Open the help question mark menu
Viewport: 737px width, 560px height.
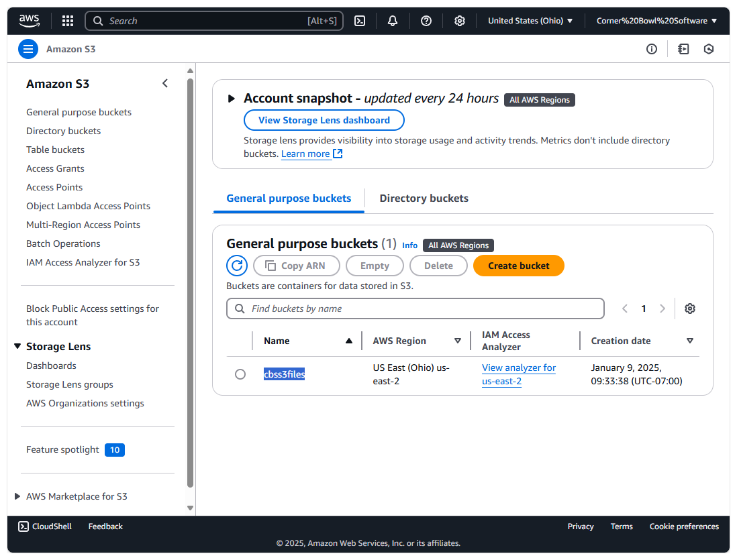426,21
